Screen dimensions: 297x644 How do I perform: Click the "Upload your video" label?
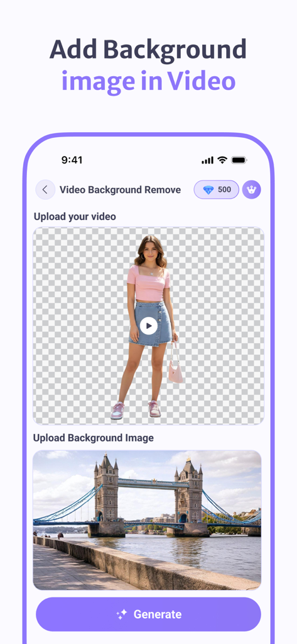tap(75, 216)
